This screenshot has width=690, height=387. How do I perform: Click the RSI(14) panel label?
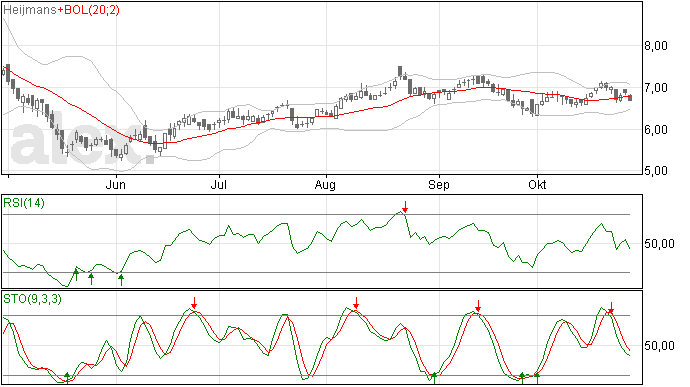tap(24, 203)
